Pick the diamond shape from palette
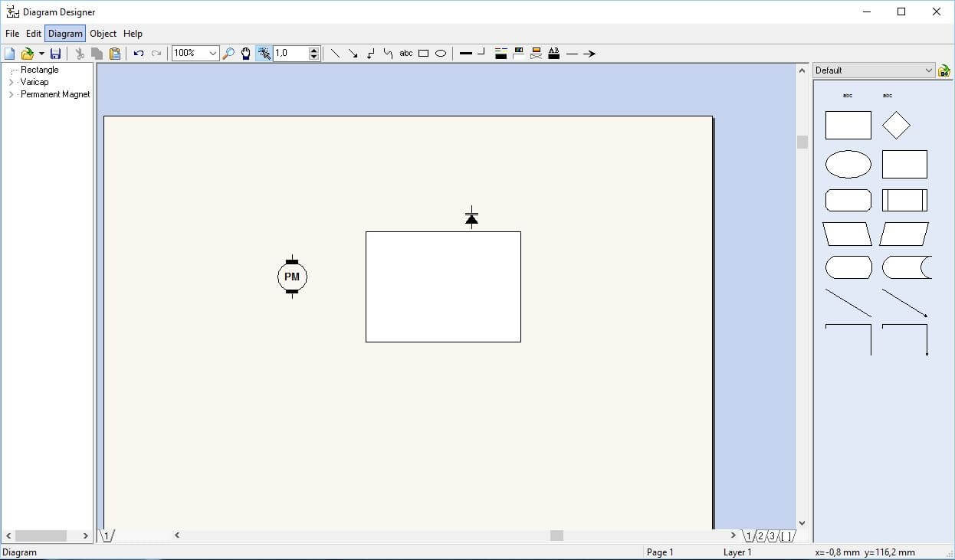This screenshot has height=560, width=955. pyautogui.click(x=895, y=126)
